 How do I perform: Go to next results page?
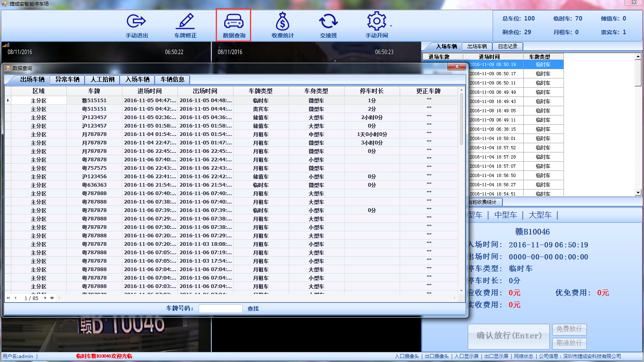pos(45,298)
